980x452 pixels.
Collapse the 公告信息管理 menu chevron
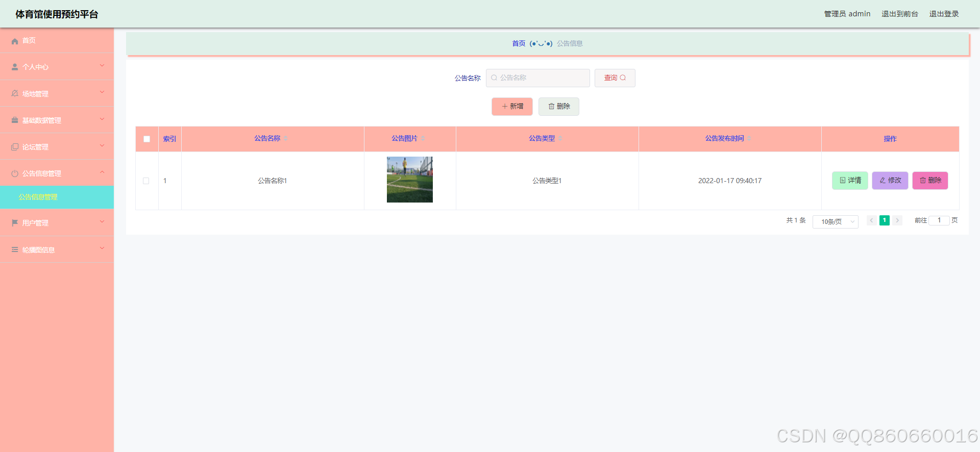tap(102, 172)
